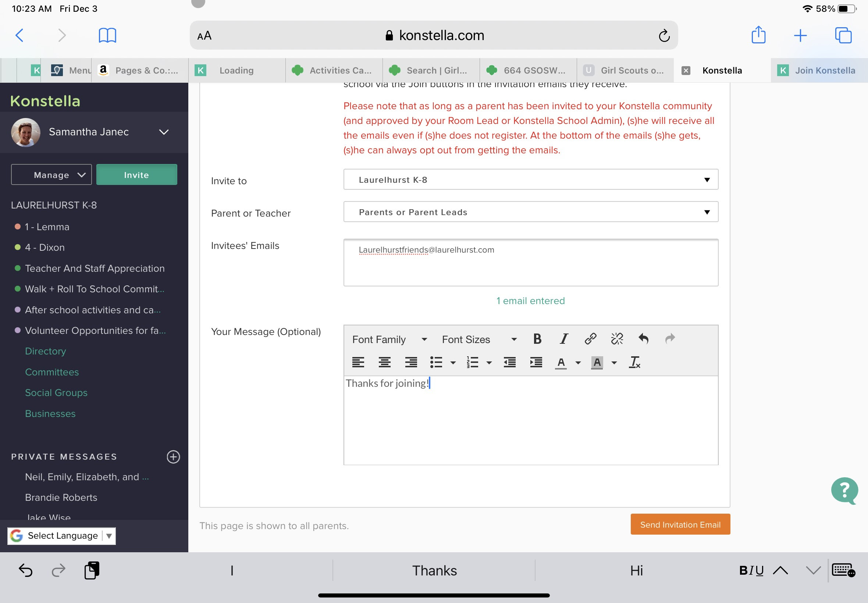The width and height of the screenshot is (868, 603).
Task: Open keyboard BIU formatting options
Action: pos(751,571)
